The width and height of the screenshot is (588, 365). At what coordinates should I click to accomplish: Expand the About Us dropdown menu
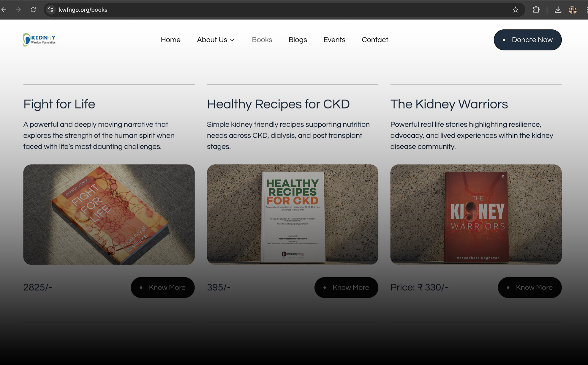coord(216,40)
